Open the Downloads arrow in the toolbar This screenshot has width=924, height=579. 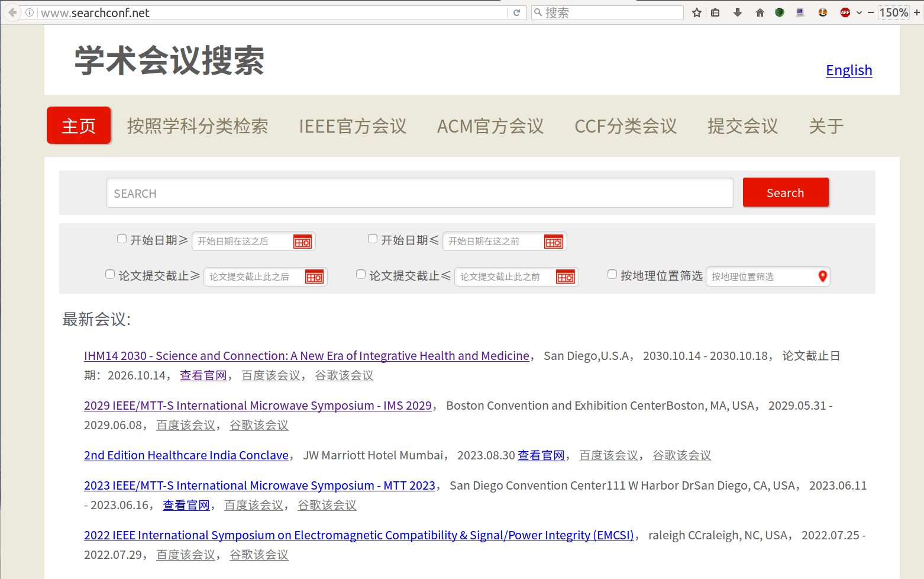736,12
